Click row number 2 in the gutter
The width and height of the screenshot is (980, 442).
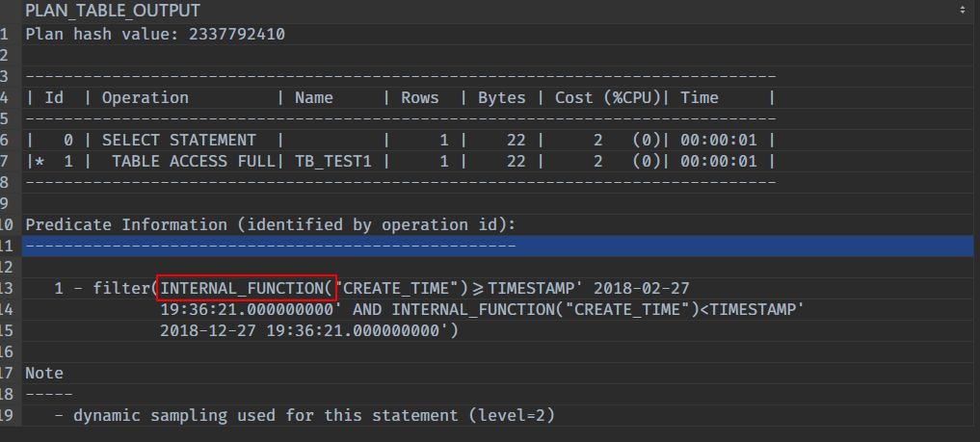point(6,55)
